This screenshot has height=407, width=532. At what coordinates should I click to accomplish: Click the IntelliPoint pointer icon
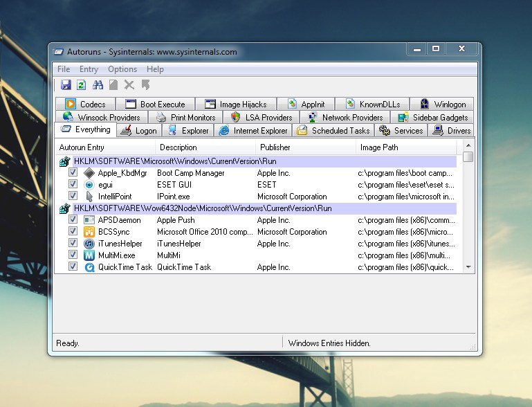(x=89, y=197)
